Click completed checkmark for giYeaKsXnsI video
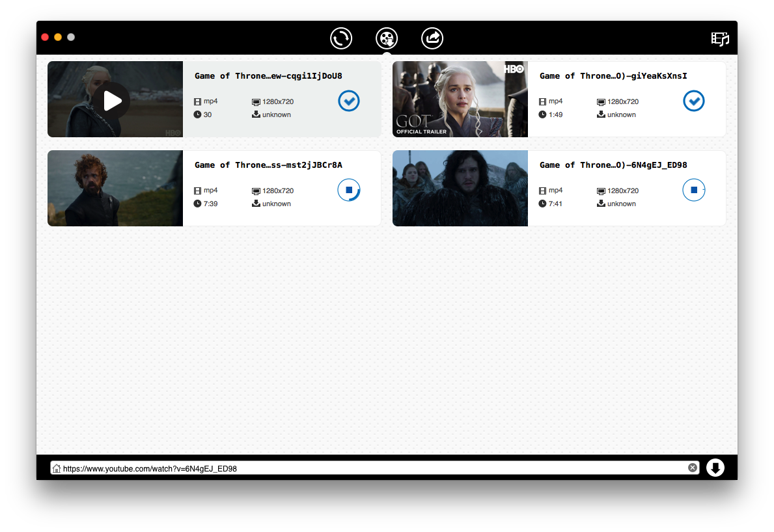Viewport: 774px width, 532px height. pos(694,101)
